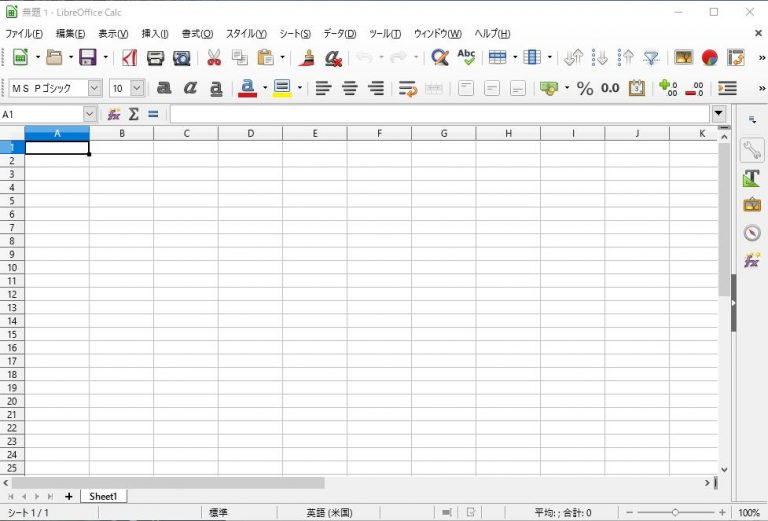This screenshot has height=521, width=768.
Task: Click the Sort icon
Action: pyautogui.click(x=573, y=58)
